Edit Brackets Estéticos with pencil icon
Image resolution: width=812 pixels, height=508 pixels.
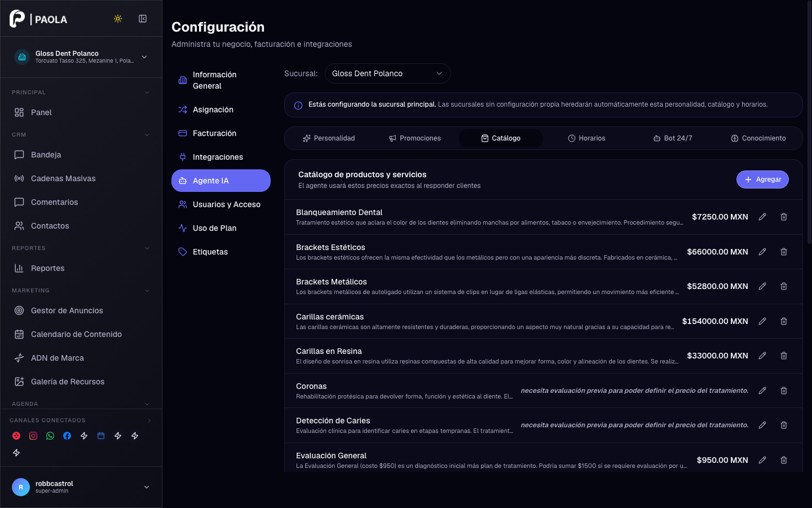point(762,252)
